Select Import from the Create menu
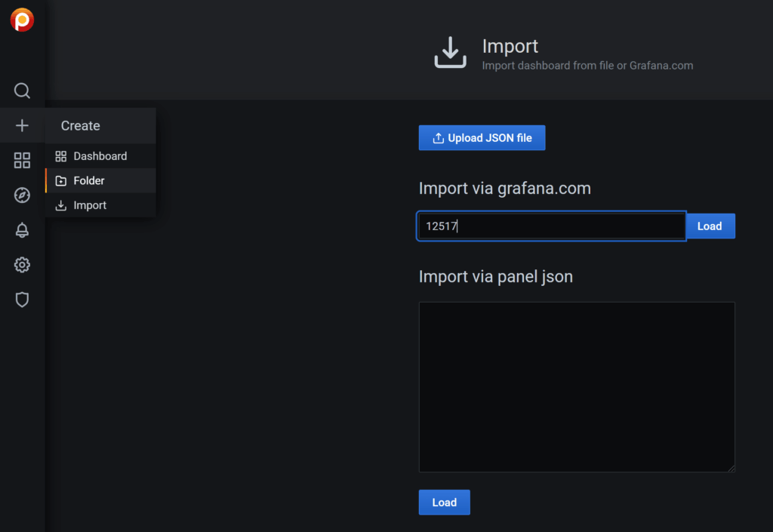 [x=89, y=204]
